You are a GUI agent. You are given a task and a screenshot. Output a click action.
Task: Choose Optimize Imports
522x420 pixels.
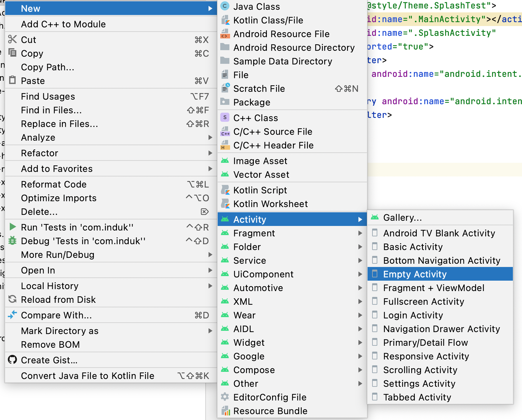tap(111, 198)
